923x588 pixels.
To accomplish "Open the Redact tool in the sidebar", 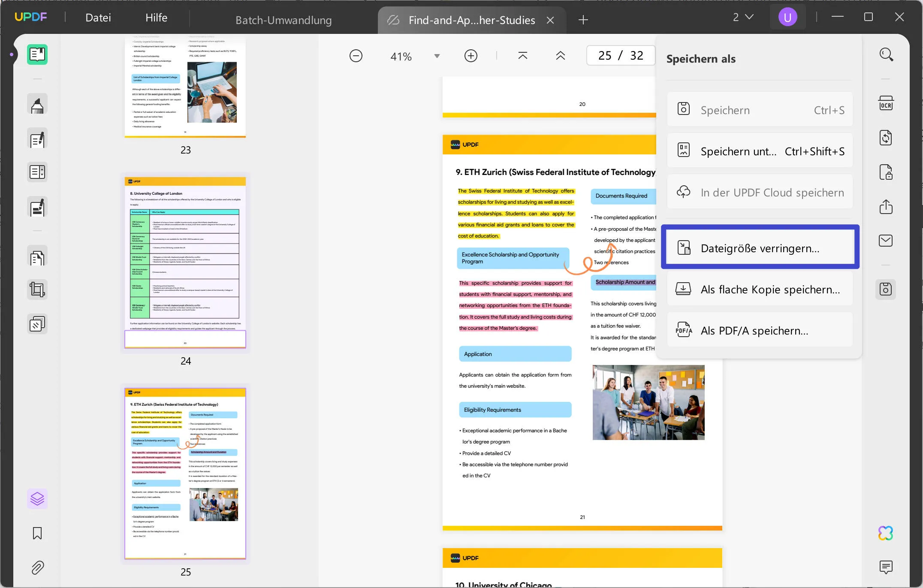I will pos(37,207).
